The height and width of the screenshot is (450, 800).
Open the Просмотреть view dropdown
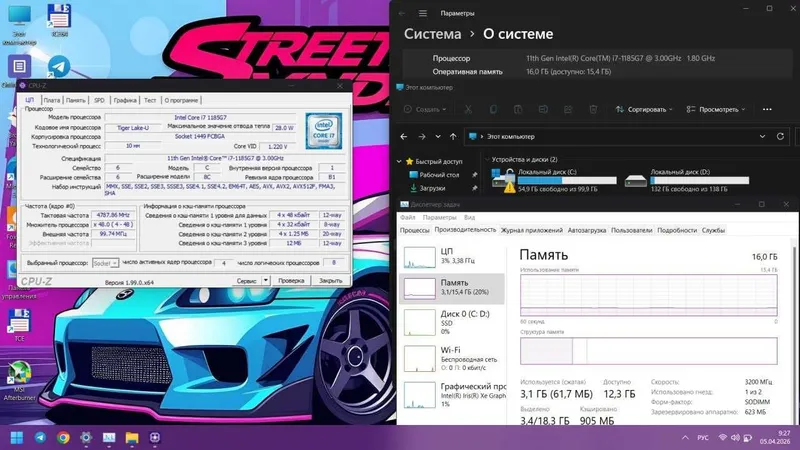tap(716, 109)
